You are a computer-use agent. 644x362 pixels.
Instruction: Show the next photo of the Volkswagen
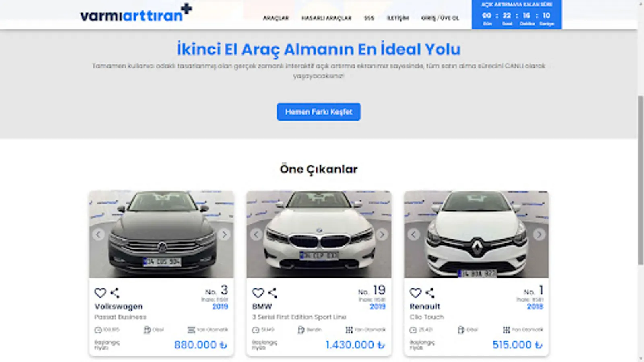(x=224, y=234)
